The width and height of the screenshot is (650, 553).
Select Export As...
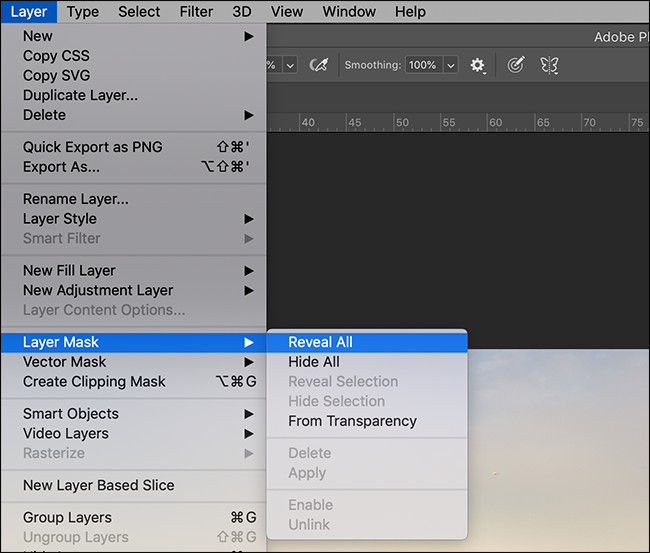pos(133,167)
